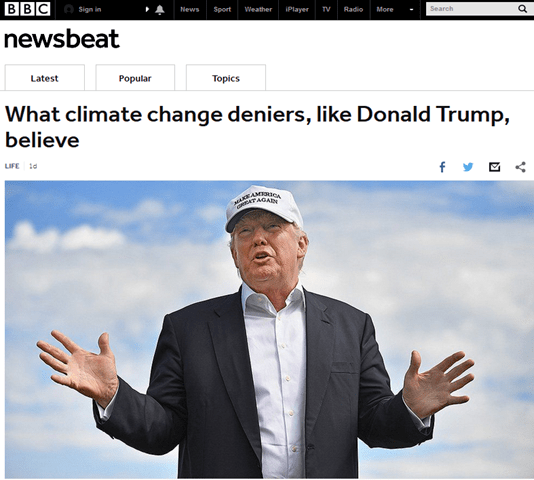Open the generic share icon
Viewport: 534px width, 480px height.
tap(520, 167)
